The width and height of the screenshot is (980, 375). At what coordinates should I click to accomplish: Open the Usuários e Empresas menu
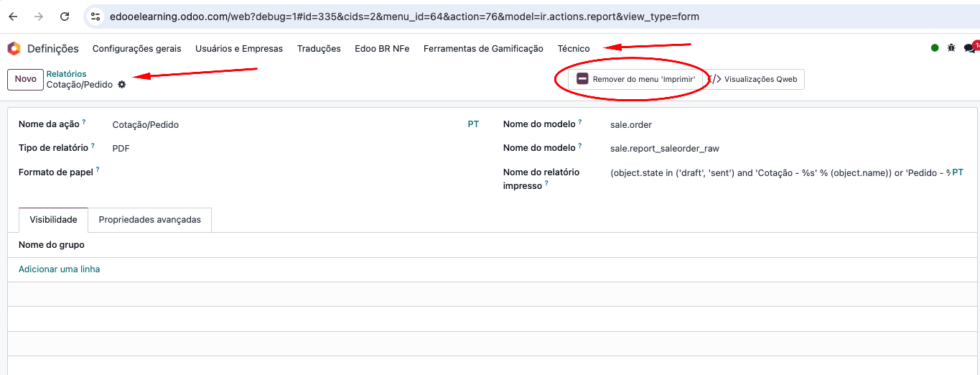point(239,49)
